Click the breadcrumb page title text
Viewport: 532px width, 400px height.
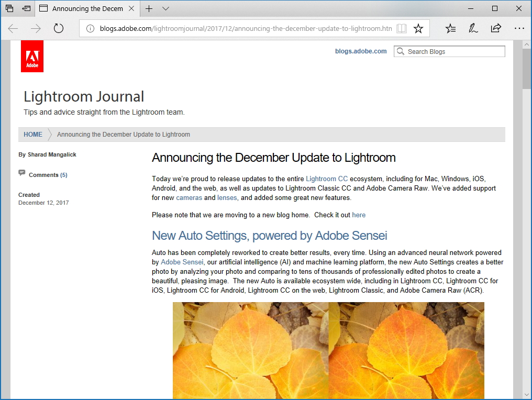(x=124, y=135)
